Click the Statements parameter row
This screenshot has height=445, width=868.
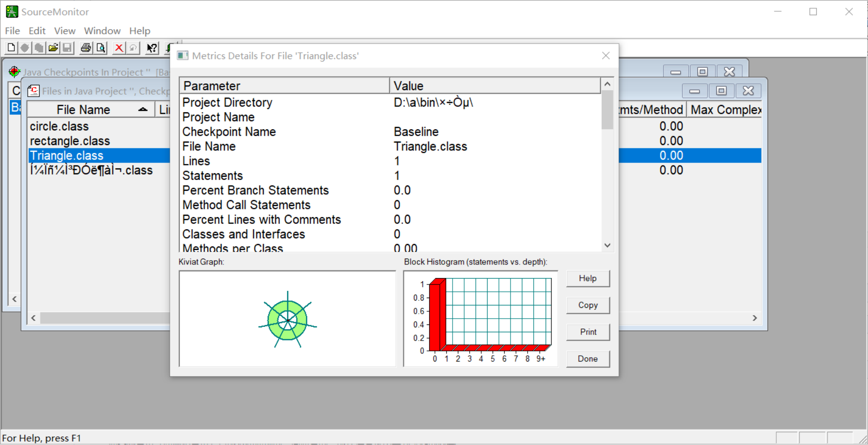(x=390, y=176)
